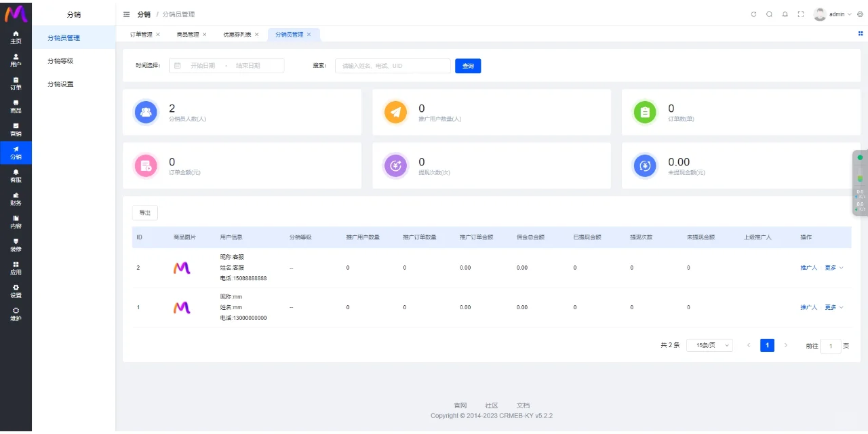
Task: Toggle fullscreen mode icon
Action: [800, 14]
